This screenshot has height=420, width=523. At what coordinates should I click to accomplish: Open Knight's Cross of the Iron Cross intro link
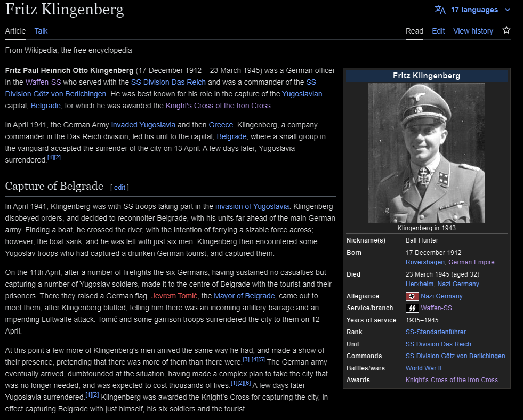[x=218, y=106]
